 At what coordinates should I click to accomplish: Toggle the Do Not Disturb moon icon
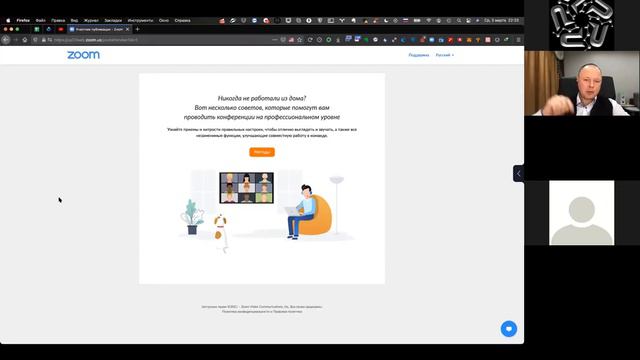386,20
